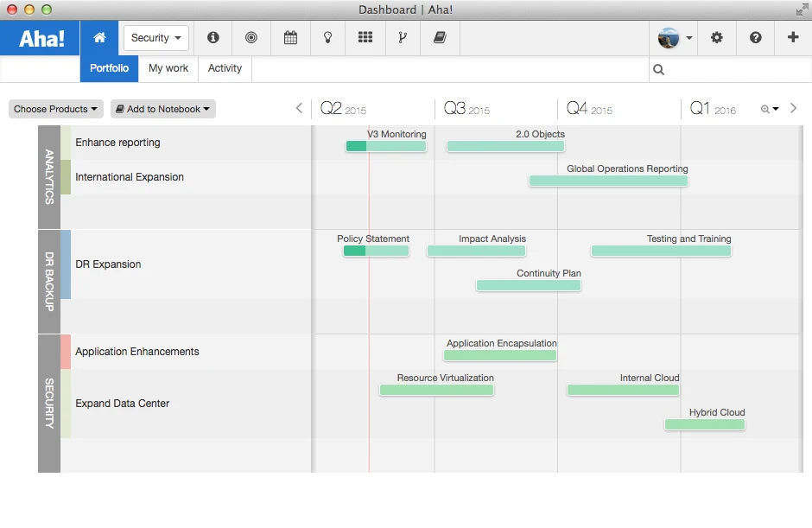This screenshot has width=812, height=528.
Task: Select the Global Operations Reporting bar
Action: (x=608, y=181)
